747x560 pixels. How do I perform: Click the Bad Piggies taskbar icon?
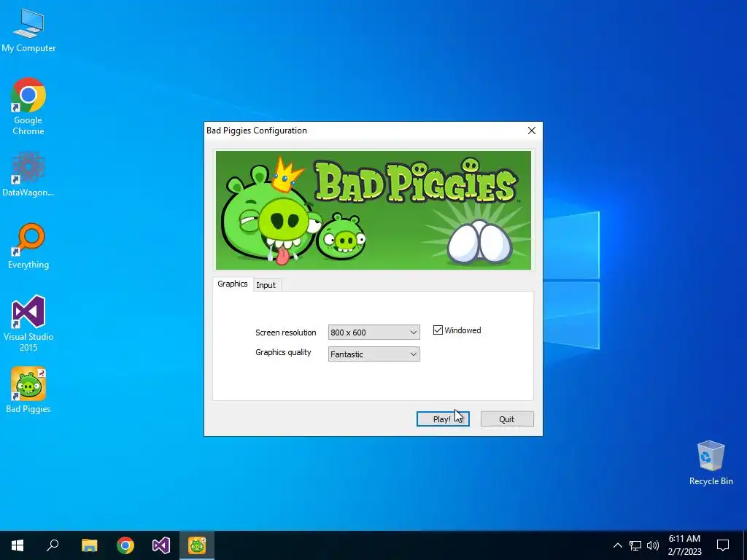pyautogui.click(x=197, y=545)
